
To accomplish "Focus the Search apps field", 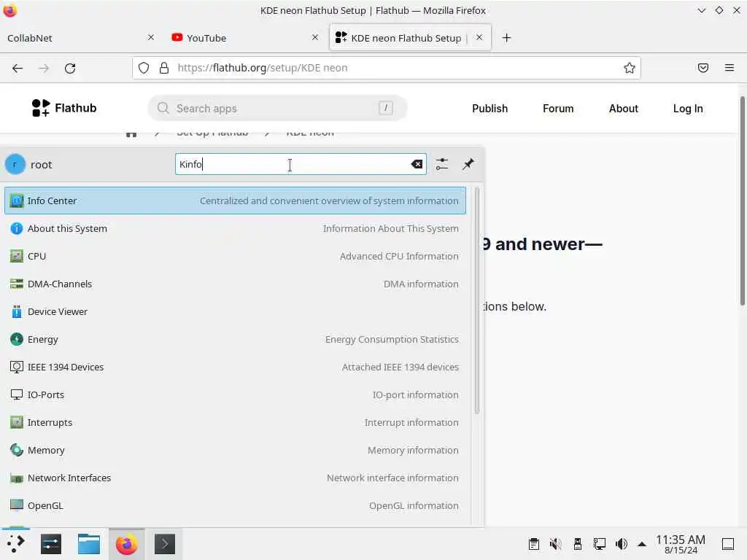I will (277, 108).
